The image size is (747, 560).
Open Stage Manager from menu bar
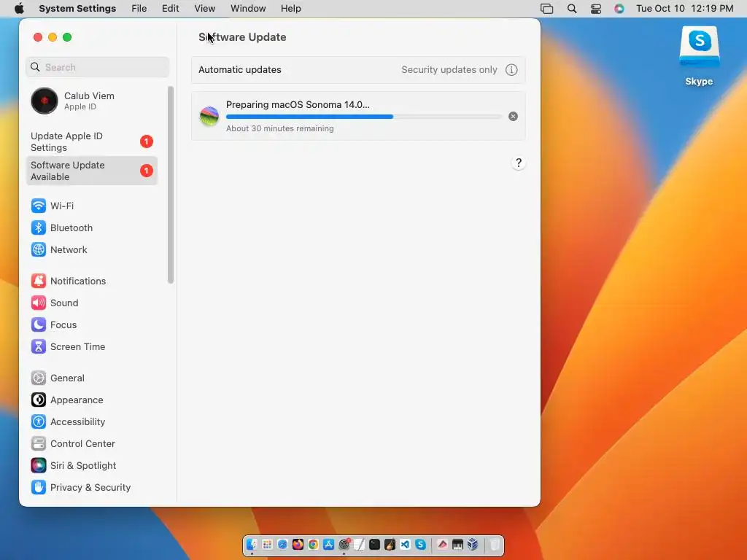tap(546, 9)
